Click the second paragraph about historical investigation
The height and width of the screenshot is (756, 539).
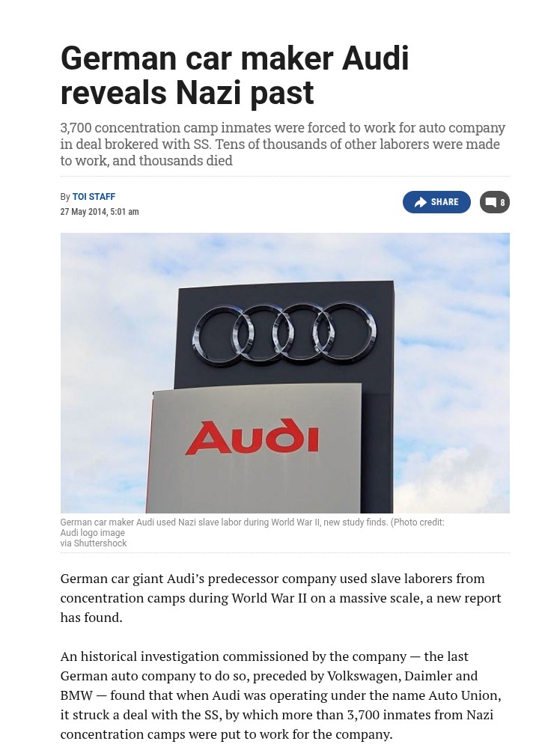tap(281, 695)
